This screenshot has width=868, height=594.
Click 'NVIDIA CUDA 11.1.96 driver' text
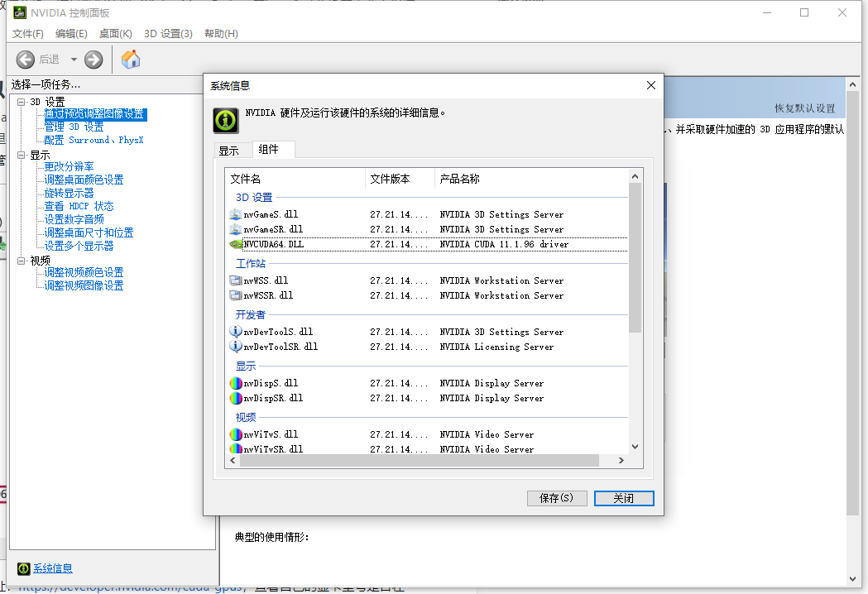504,244
